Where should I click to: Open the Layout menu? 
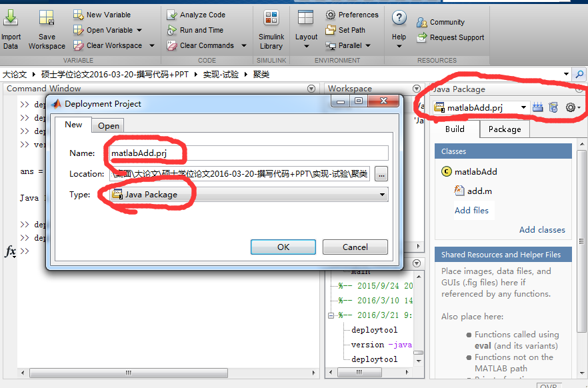pos(306,30)
